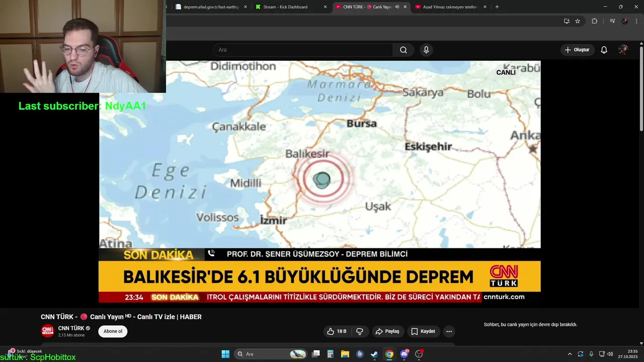Switch to the Azad Yılmaz cekmeyen telefon tab
The image size is (644, 362).
pyautogui.click(x=450, y=7)
